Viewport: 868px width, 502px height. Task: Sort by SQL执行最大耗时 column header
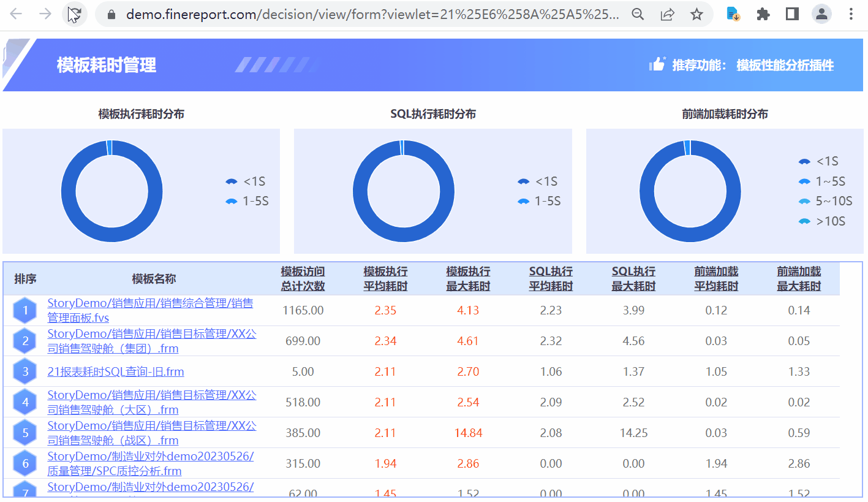(x=633, y=278)
